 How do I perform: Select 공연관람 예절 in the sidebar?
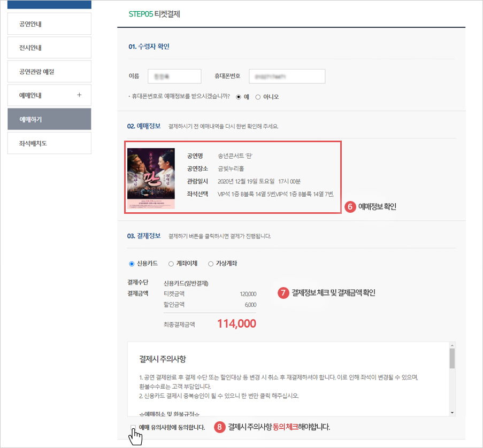click(x=49, y=71)
